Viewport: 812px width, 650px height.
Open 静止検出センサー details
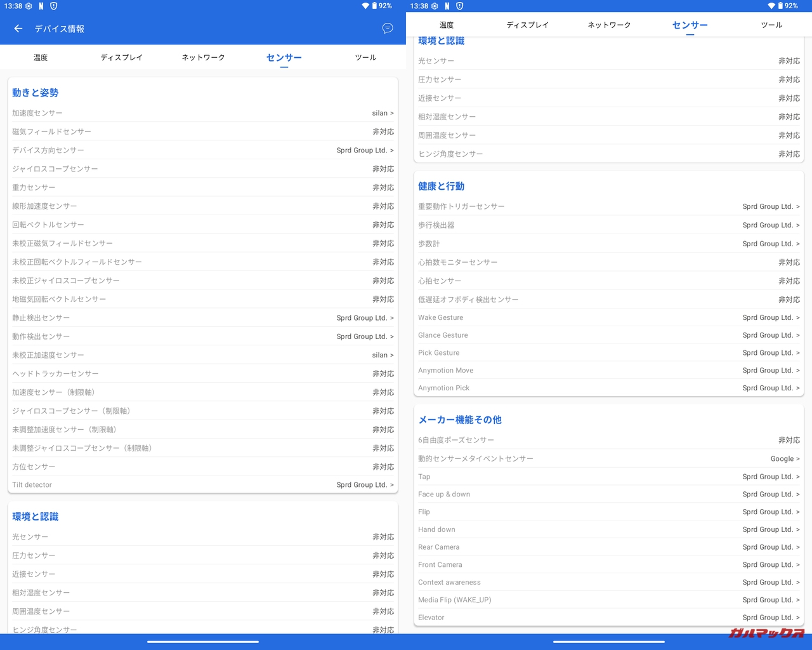pyautogui.click(x=203, y=318)
